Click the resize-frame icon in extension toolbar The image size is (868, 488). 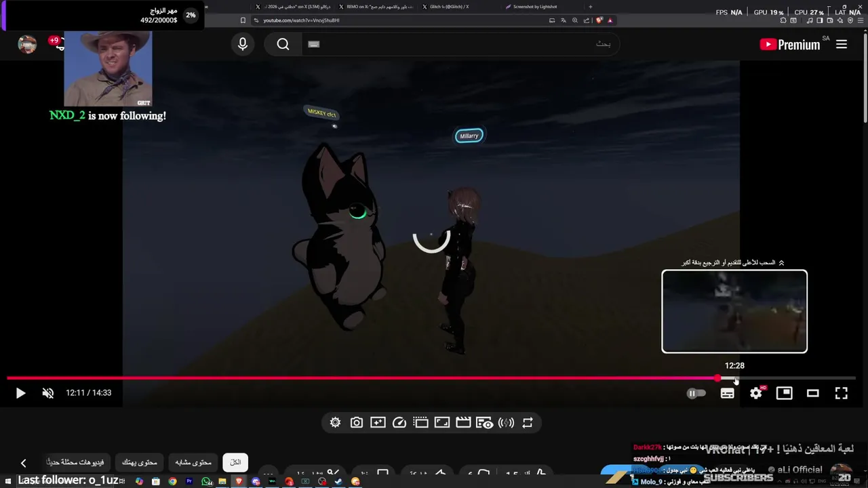(442, 422)
